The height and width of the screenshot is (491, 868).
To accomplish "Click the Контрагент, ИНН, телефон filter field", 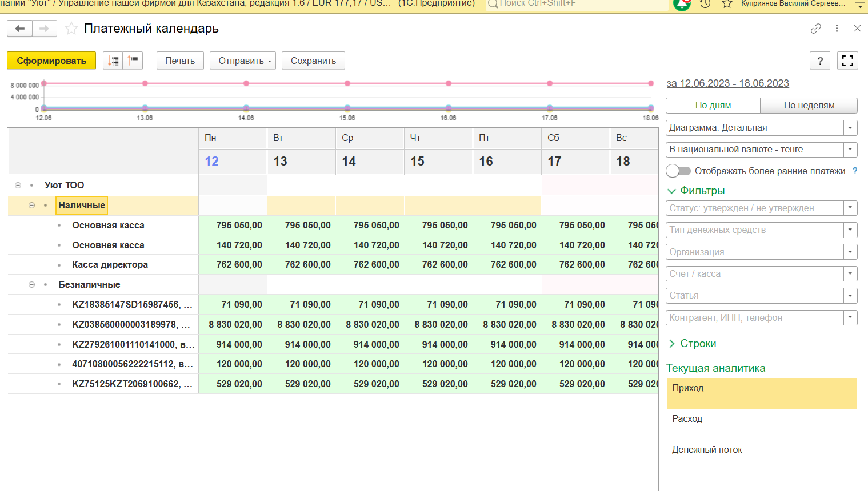I will [x=754, y=317].
